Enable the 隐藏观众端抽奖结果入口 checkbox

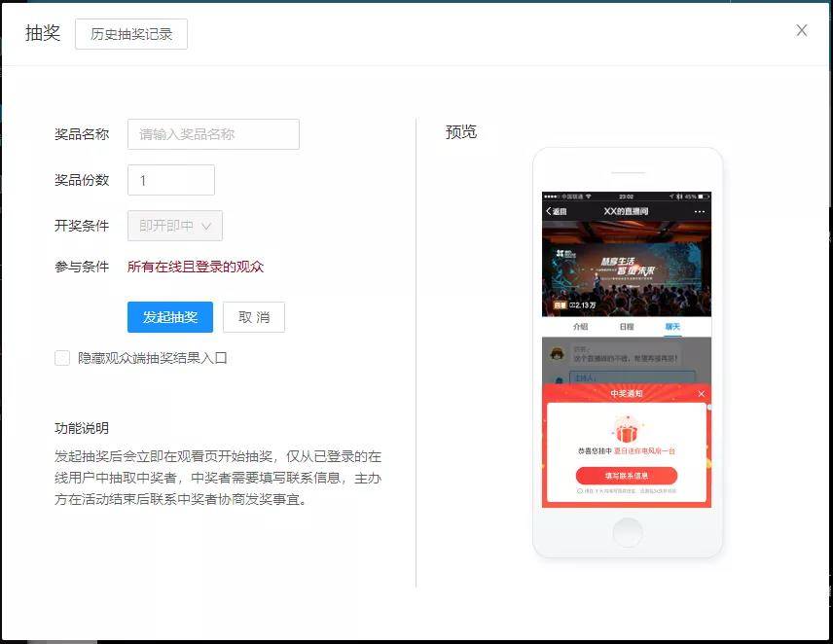62,358
